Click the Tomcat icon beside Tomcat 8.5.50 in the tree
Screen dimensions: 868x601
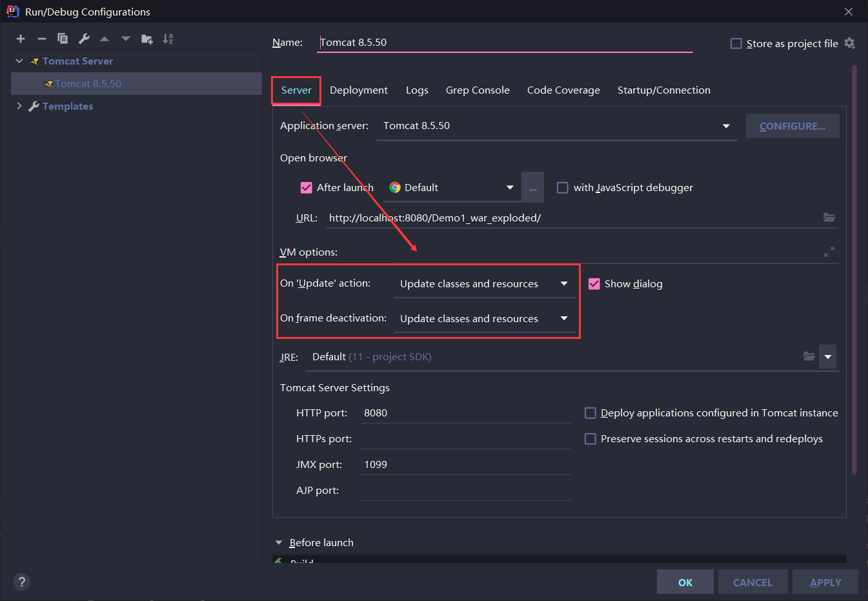[48, 84]
